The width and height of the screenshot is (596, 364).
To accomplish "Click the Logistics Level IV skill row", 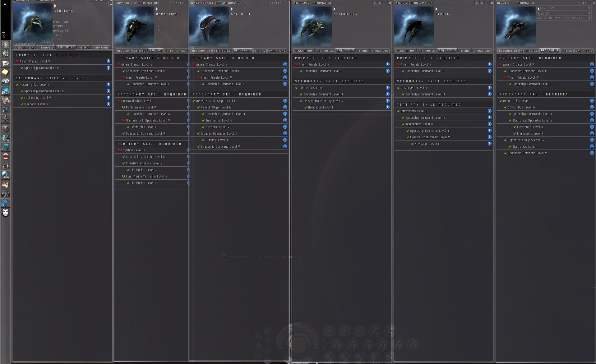I will [x=151, y=150].
